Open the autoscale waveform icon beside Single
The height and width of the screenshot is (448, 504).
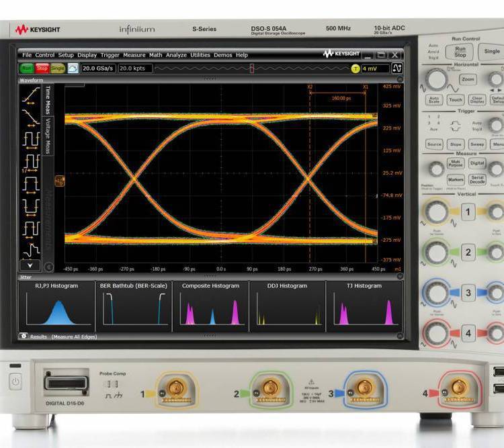click(73, 68)
